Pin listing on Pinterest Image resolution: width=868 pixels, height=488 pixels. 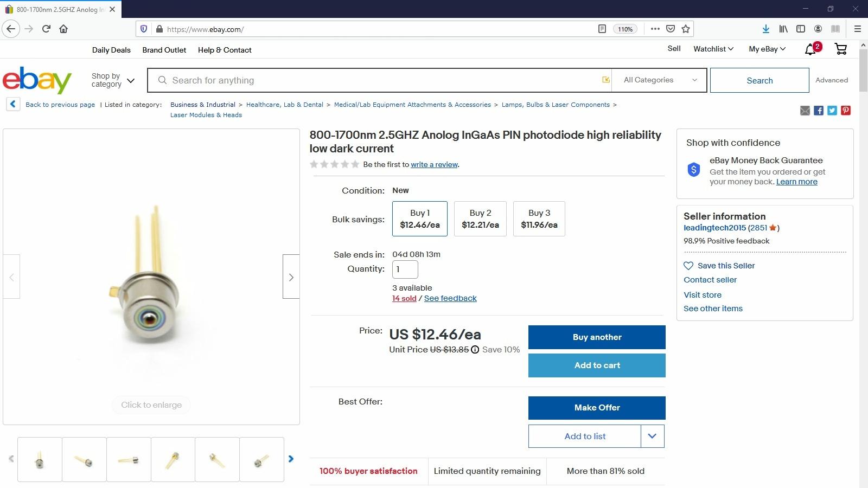pyautogui.click(x=846, y=111)
